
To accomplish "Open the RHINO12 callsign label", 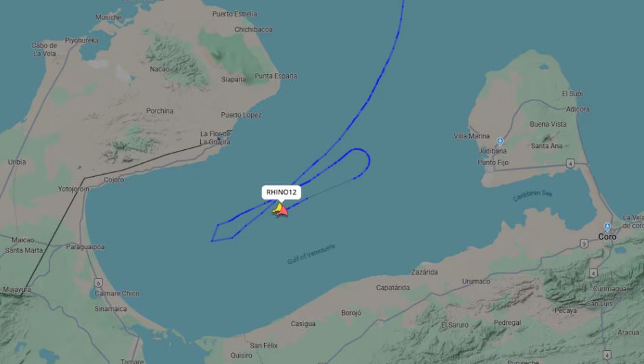I will (281, 192).
